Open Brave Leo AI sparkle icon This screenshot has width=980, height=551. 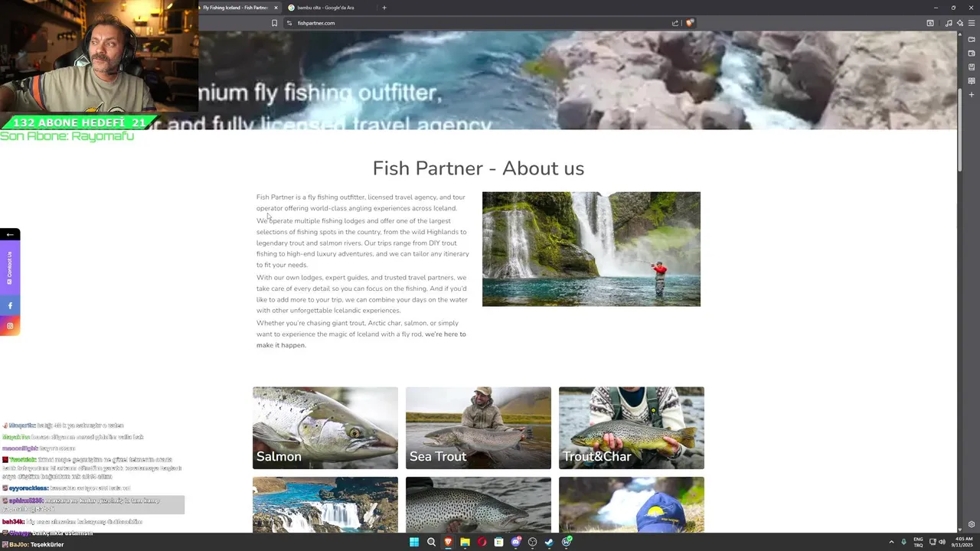pyautogui.click(x=960, y=23)
